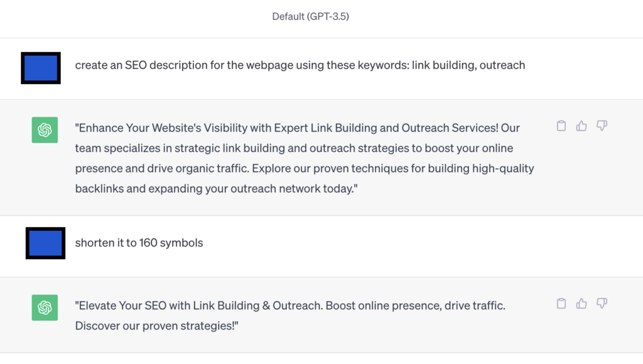The image size is (643, 364).
Task: Click the line starting 'team specializes in strategic'
Action: point(294,148)
